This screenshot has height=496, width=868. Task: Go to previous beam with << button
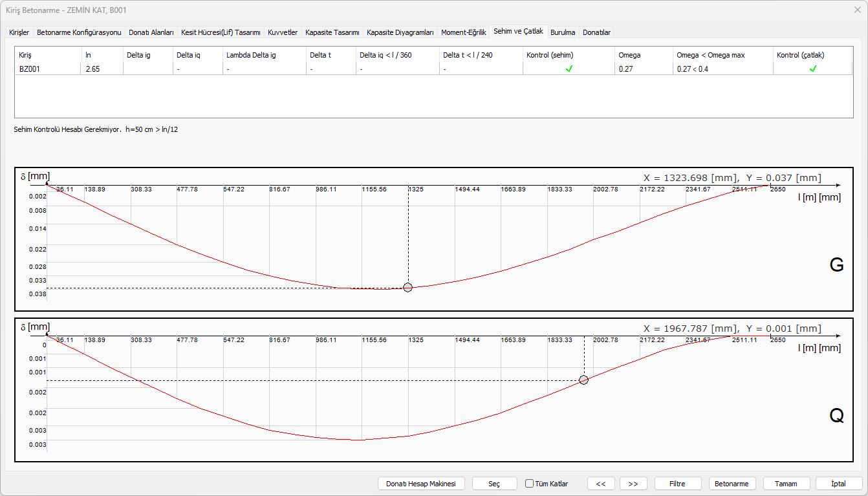click(x=601, y=484)
